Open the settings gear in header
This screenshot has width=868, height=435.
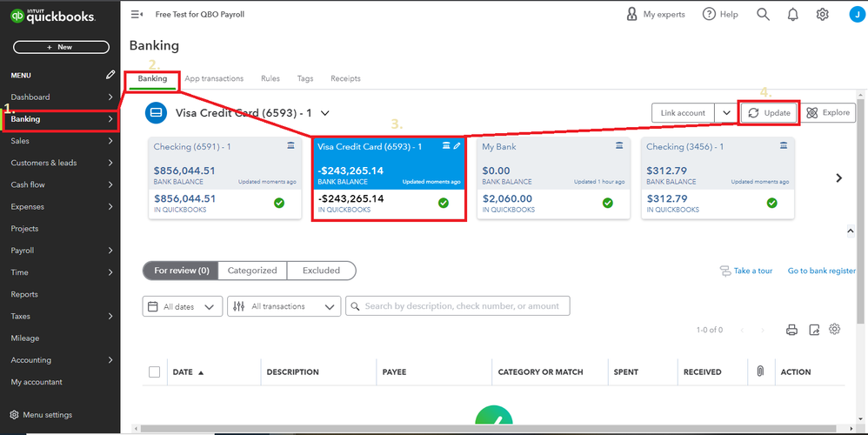(823, 15)
